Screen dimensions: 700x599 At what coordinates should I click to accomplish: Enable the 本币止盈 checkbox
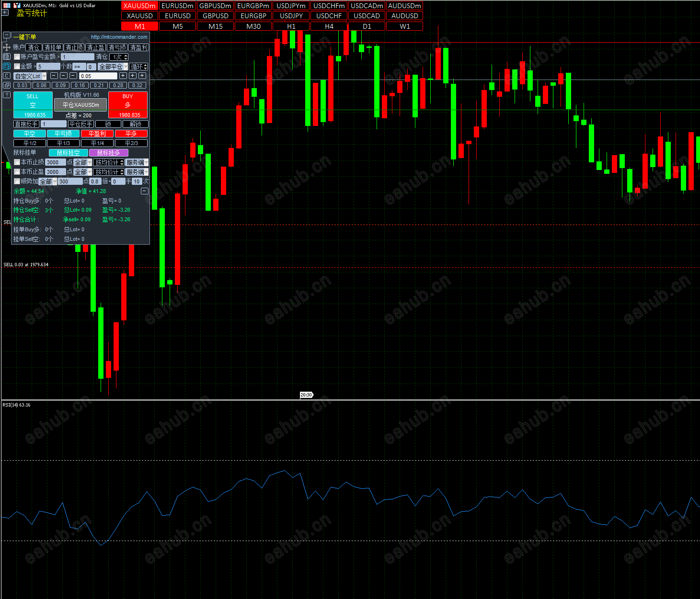tap(17, 172)
